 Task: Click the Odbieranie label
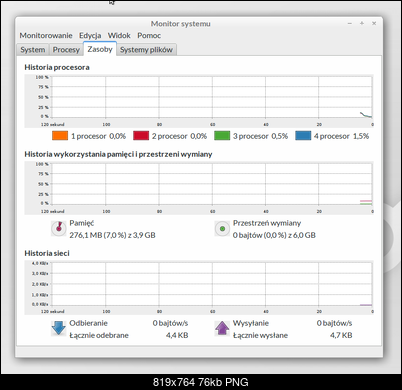point(88,323)
